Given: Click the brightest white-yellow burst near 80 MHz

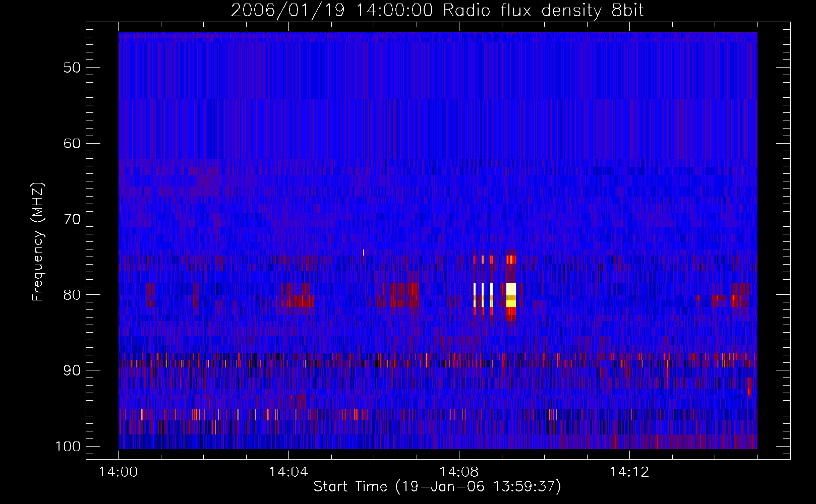Looking at the screenshot, I should (x=511, y=295).
